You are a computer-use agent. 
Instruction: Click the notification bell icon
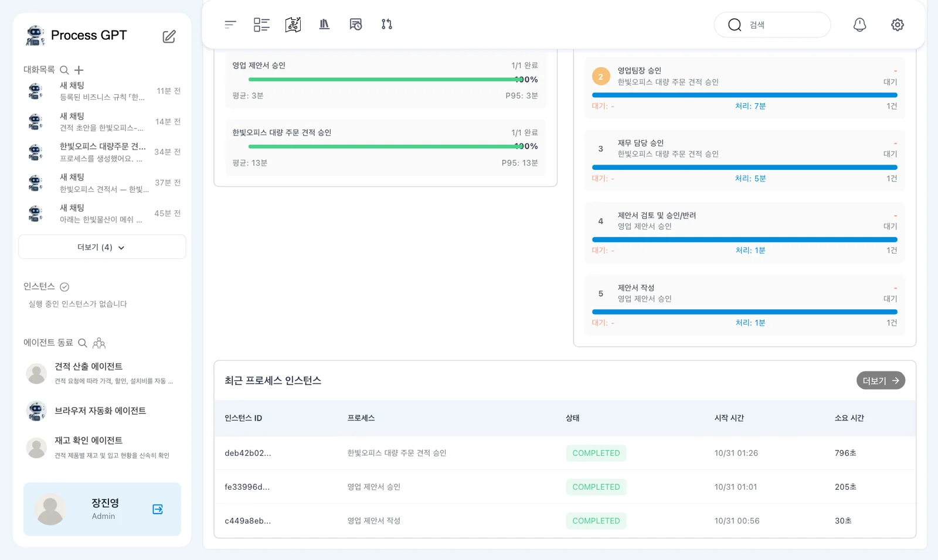[859, 25]
